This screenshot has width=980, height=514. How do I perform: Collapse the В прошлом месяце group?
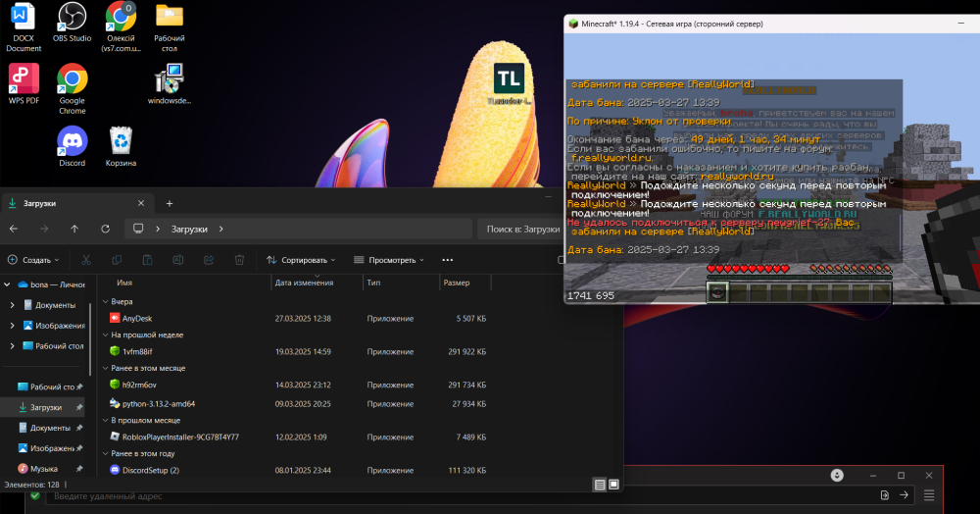[105, 420]
